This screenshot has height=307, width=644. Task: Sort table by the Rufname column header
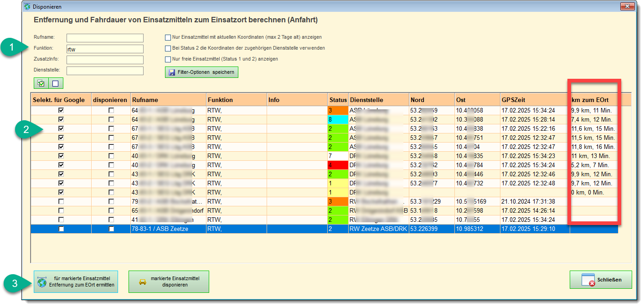point(168,100)
